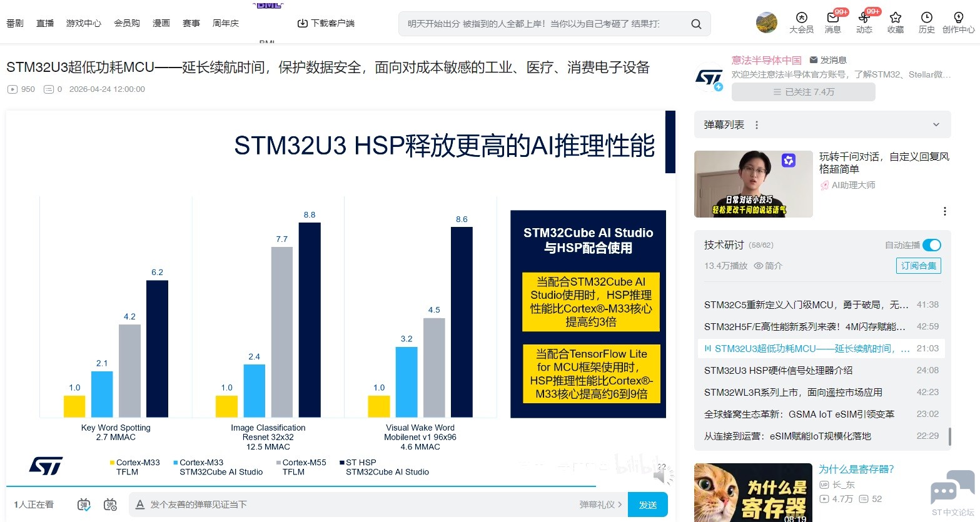Click the 意法半导体中国 ST channel avatar
Image resolution: width=980 pixels, height=522 pixels.
point(709,78)
